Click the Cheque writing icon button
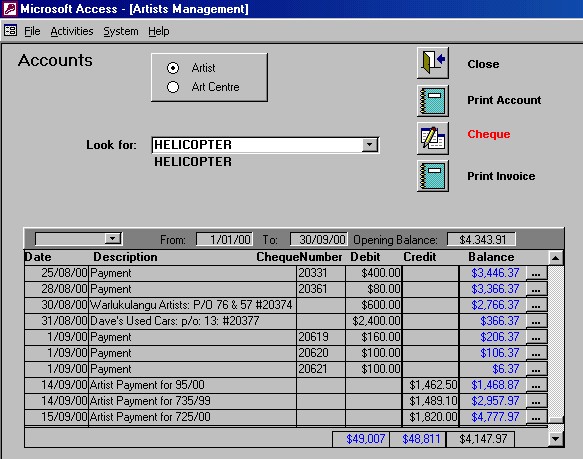 [x=432, y=138]
